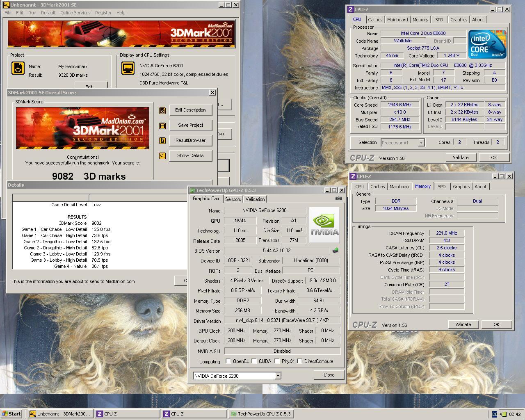This screenshot has width=525, height=420.
Task: Click the Core Speed value in CPU-Z
Action: (x=400, y=105)
